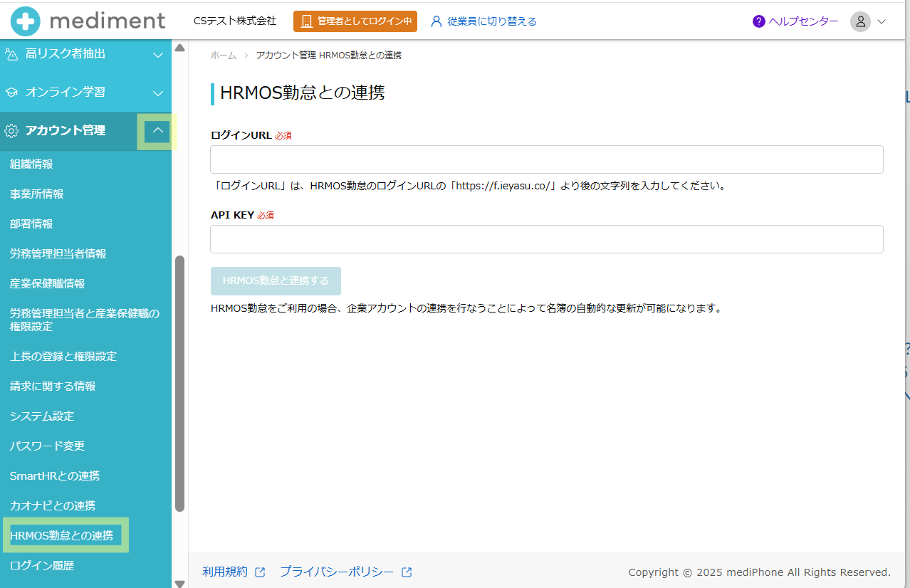Open the ヘルプセンター link
Image resolution: width=910 pixels, height=588 pixels.
click(x=804, y=21)
